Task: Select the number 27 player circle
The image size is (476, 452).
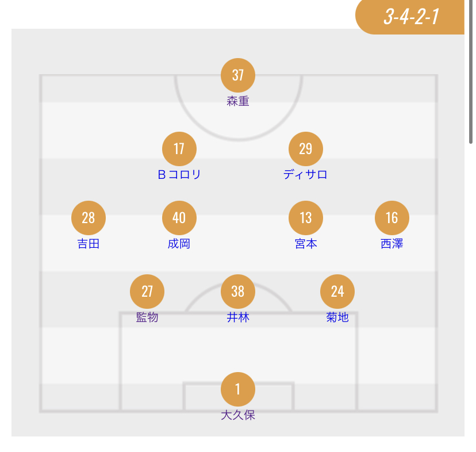Action: point(147,291)
